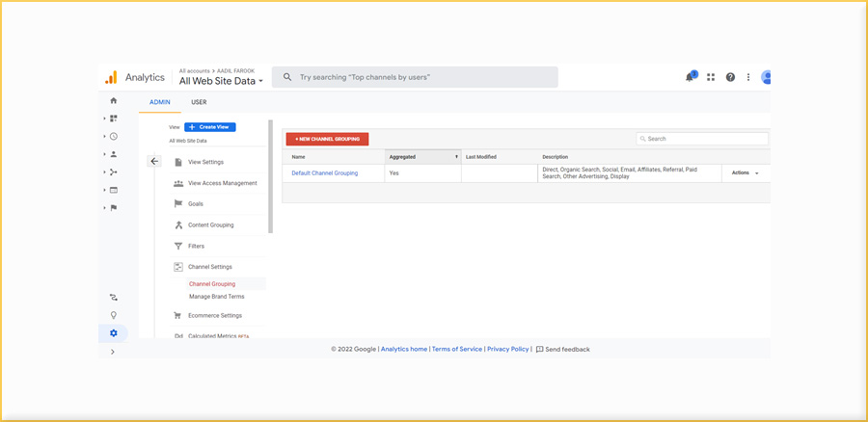Viewport: 868px width, 422px height.
Task: Open the Google apps grid icon
Action: point(711,77)
